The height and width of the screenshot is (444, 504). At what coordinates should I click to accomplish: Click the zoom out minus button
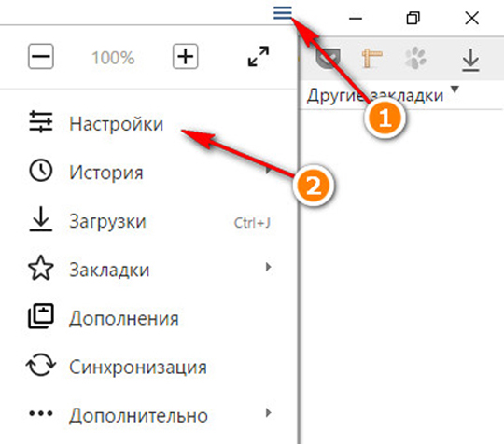[41, 57]
